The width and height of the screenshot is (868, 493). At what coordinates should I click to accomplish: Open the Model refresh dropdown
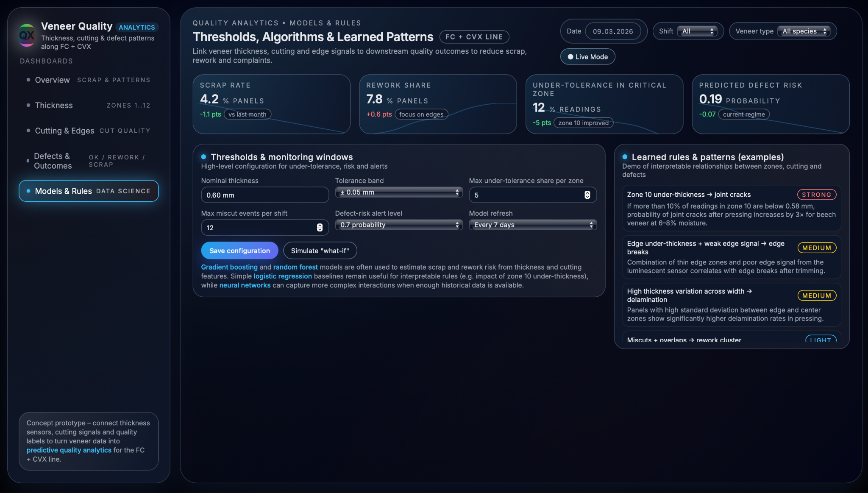coord(532,225)
